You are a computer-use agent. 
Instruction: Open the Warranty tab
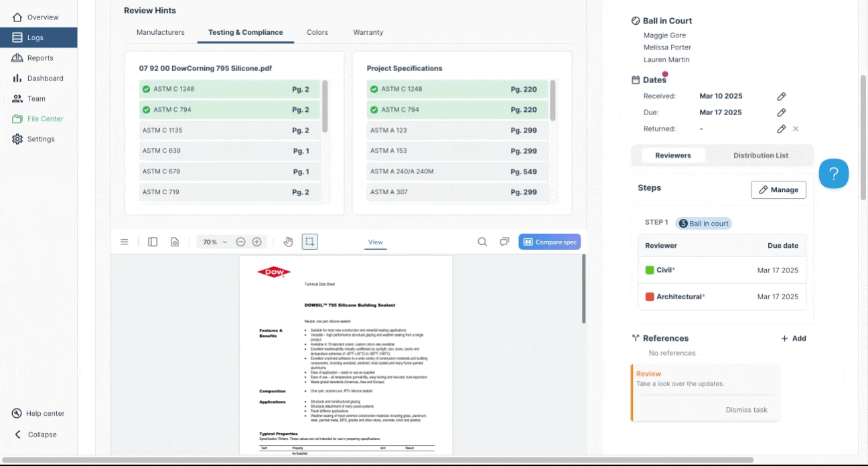tap(368, 32)
